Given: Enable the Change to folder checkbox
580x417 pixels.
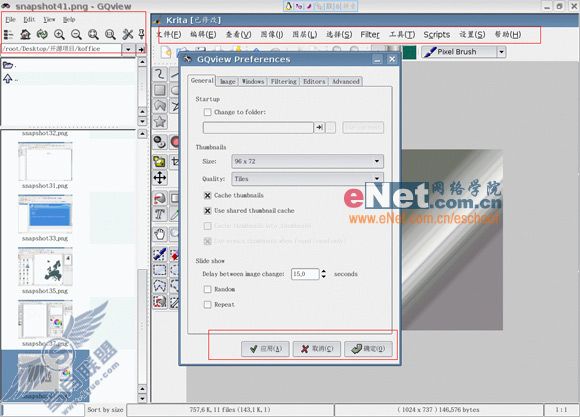Looking at the screenshot, I should tap(208, 112).
